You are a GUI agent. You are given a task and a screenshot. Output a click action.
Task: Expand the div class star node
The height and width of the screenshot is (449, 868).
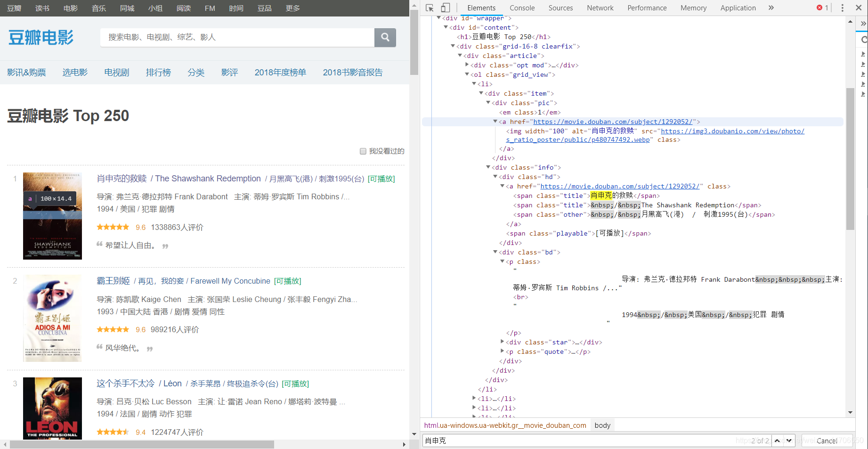(x=502, y=342)
